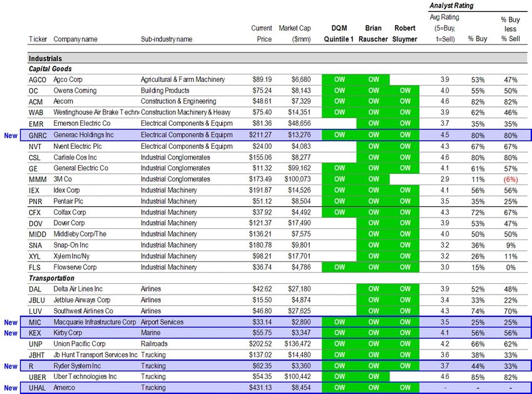The width and height of the screenshot is (532, 394).
Task: Select Generac's current price $211.27
Action: (x=260, y=135)
